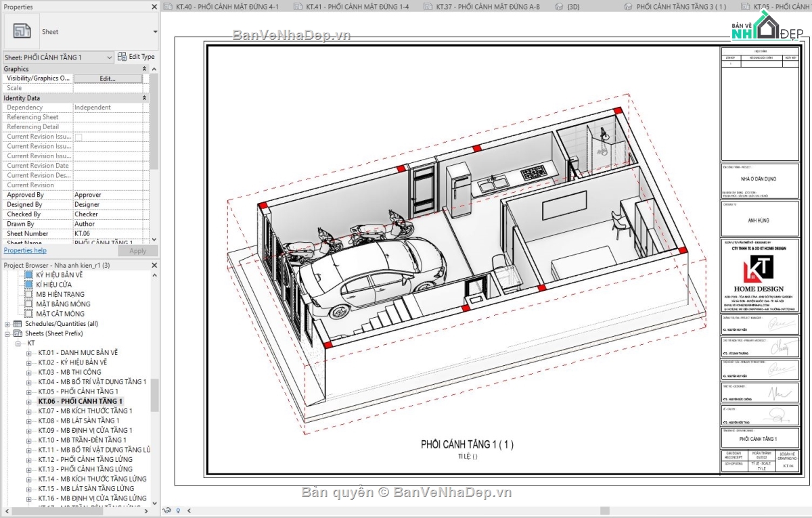Viewport: 812px width, 518px height.
Task: Close the Properties palette
Action: pyautogui.click(x=154, y=7)
